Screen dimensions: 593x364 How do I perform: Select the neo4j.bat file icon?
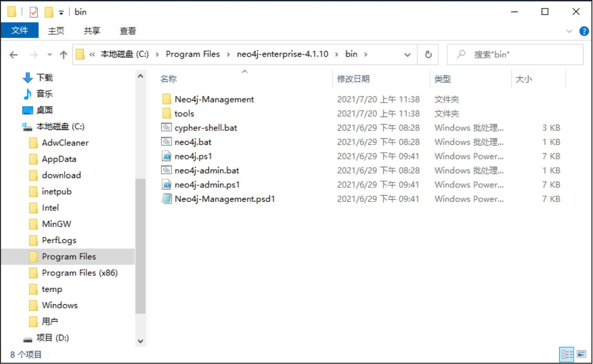[166, 142]
